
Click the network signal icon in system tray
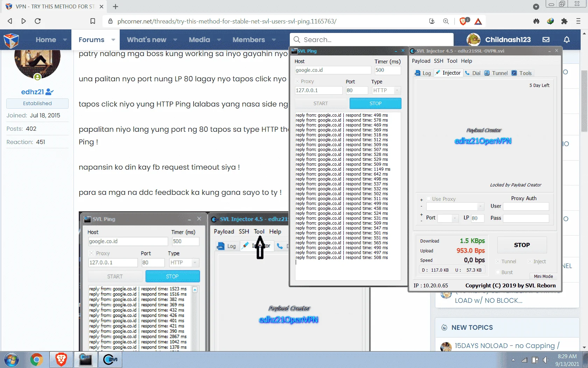tap(524, 360)
